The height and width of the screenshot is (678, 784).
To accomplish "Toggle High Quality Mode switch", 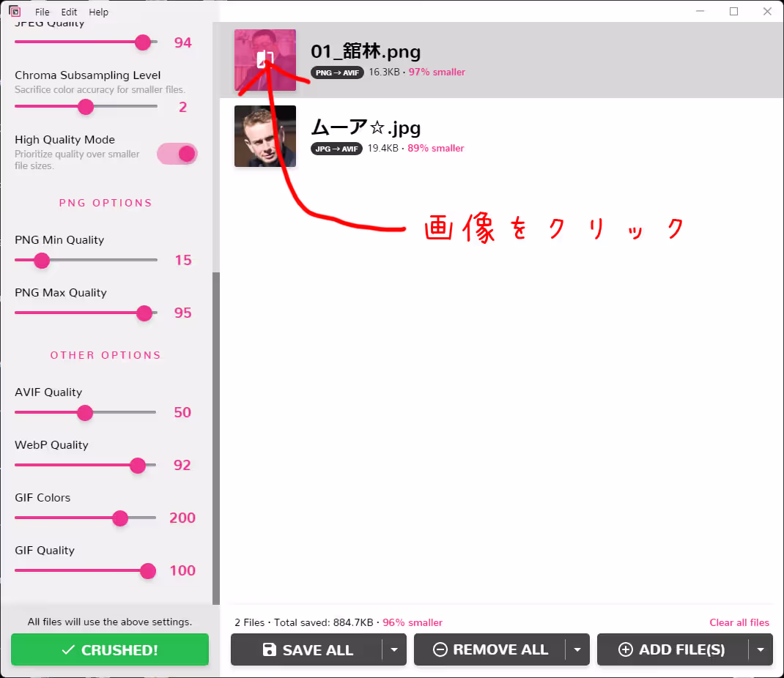I will pos(178,154).
